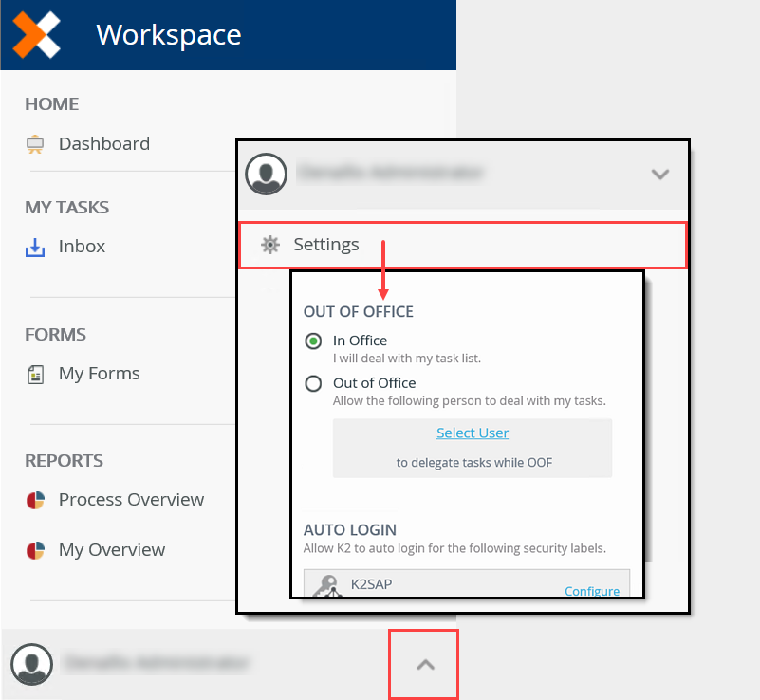Open the Inbox under My Tasks
This screenshot has width=760, height=700.
(82, 246)
